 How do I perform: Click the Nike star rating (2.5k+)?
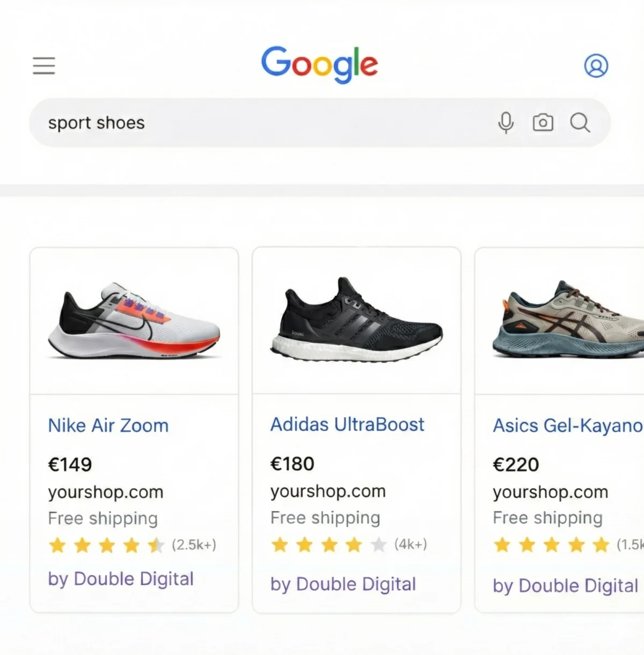[131, 546]
